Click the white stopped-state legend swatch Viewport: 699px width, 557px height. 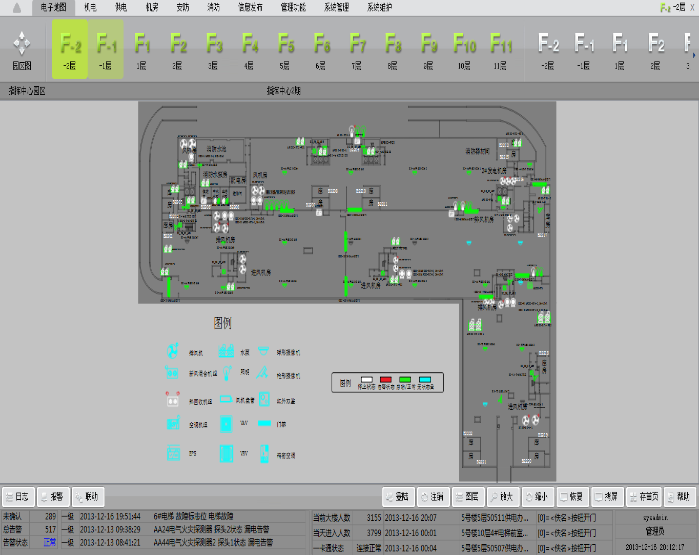366,380
